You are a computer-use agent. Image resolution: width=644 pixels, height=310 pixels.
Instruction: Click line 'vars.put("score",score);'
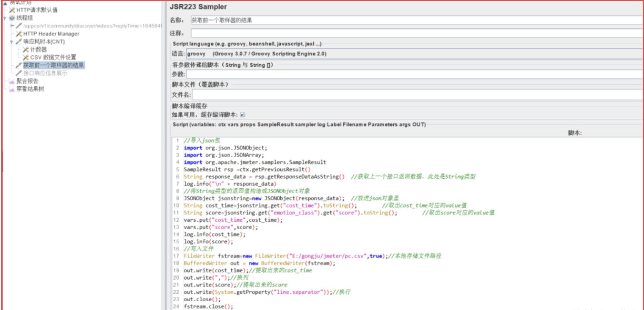(221, 227)
